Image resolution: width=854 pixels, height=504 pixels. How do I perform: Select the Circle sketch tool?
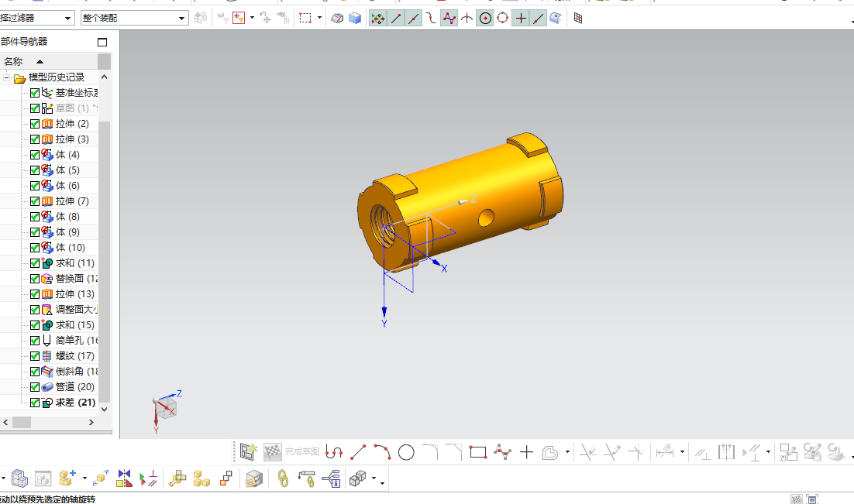tap(406, 452)
